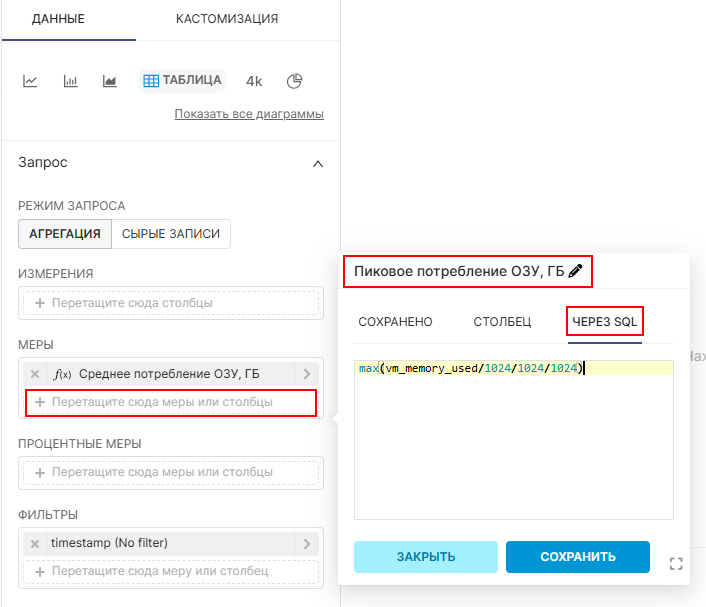This screenshot has height=607, width=706.
Task: Open the Сохранено tab
Action: pos(395,322)
